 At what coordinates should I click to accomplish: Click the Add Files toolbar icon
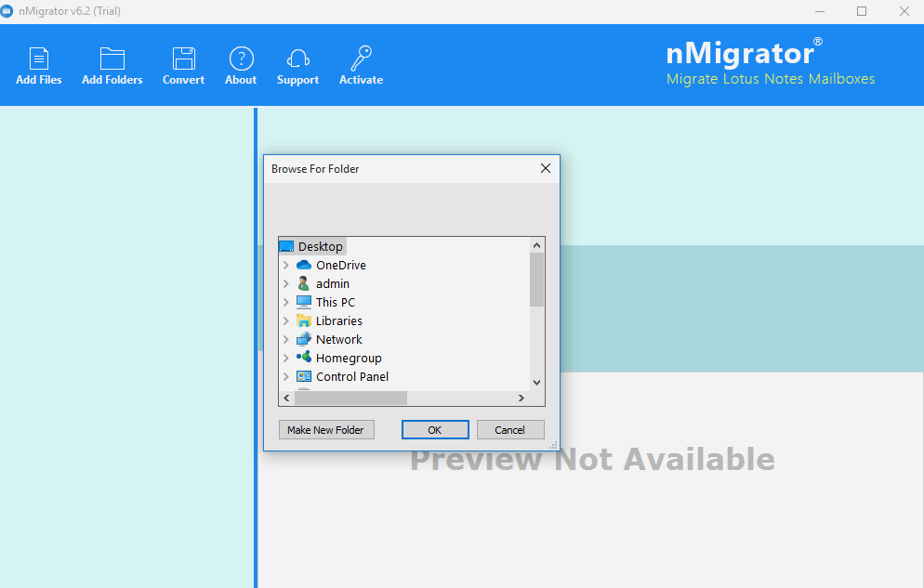tap(39, 59)
